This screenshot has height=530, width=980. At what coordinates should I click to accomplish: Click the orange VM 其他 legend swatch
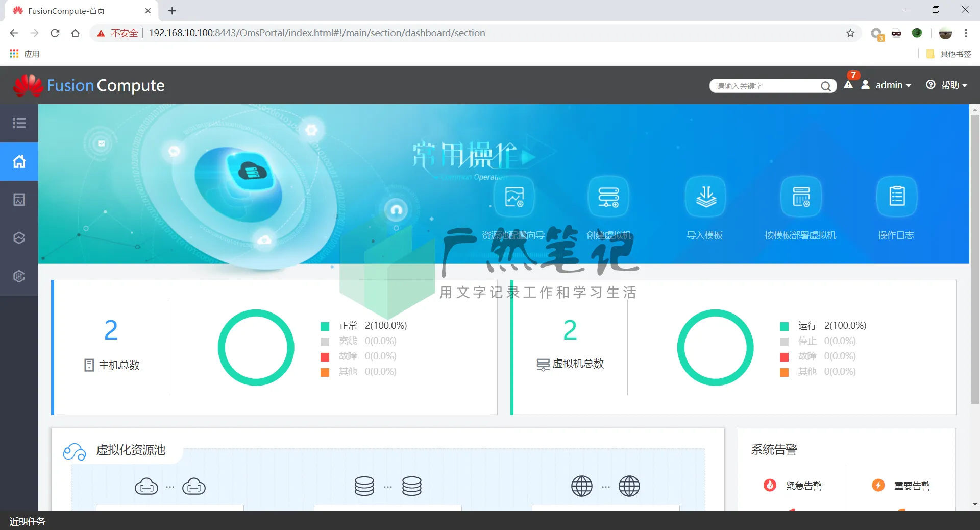pos(785,372)
